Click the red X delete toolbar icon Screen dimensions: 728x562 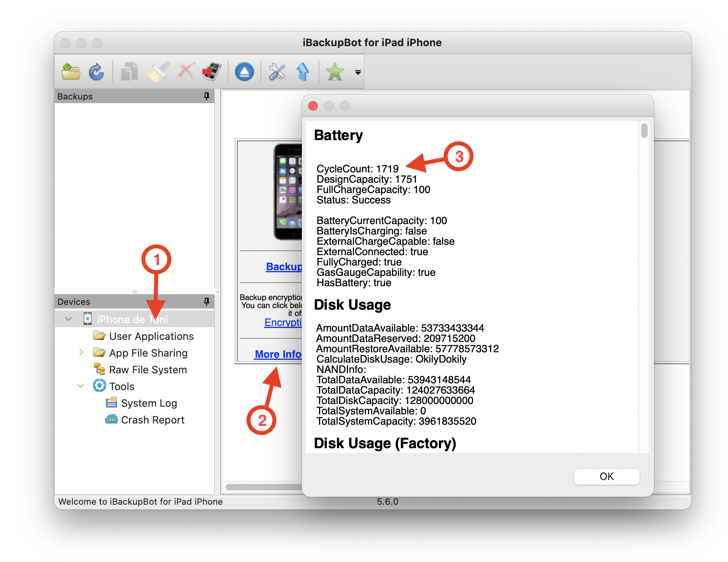186,72
